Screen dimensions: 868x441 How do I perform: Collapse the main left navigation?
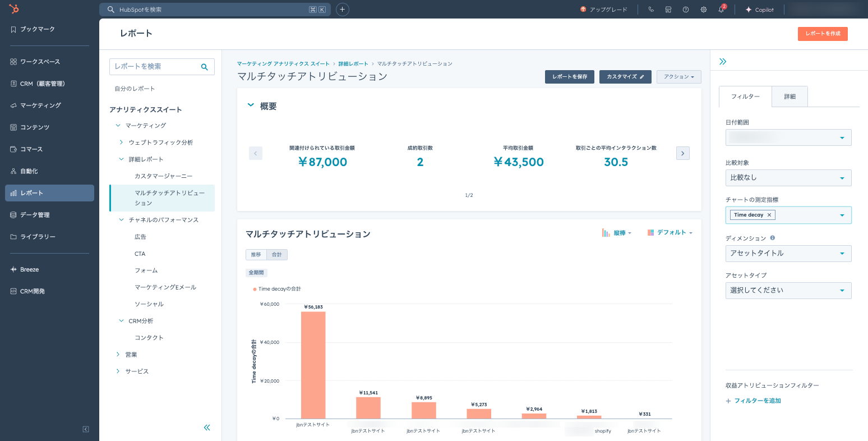tap(86, 429)
